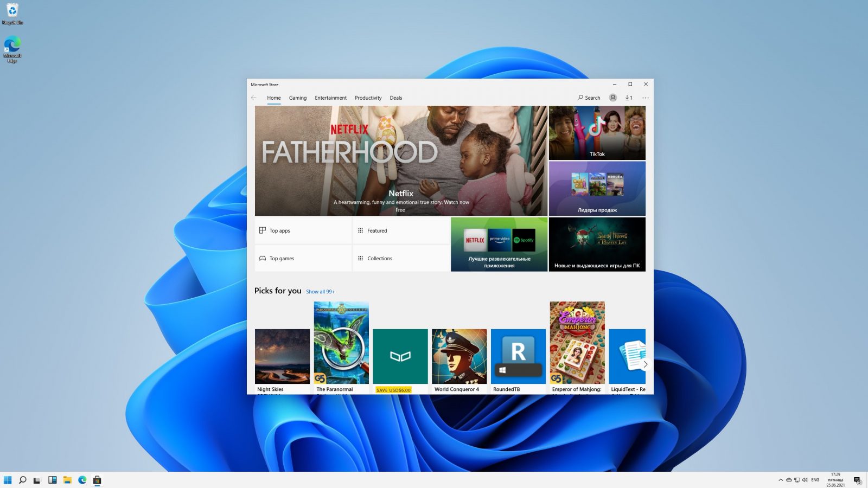This screenshot has width=868, height=488.
Task: Click the Search button in Store
Action: (x=589, y=98)
